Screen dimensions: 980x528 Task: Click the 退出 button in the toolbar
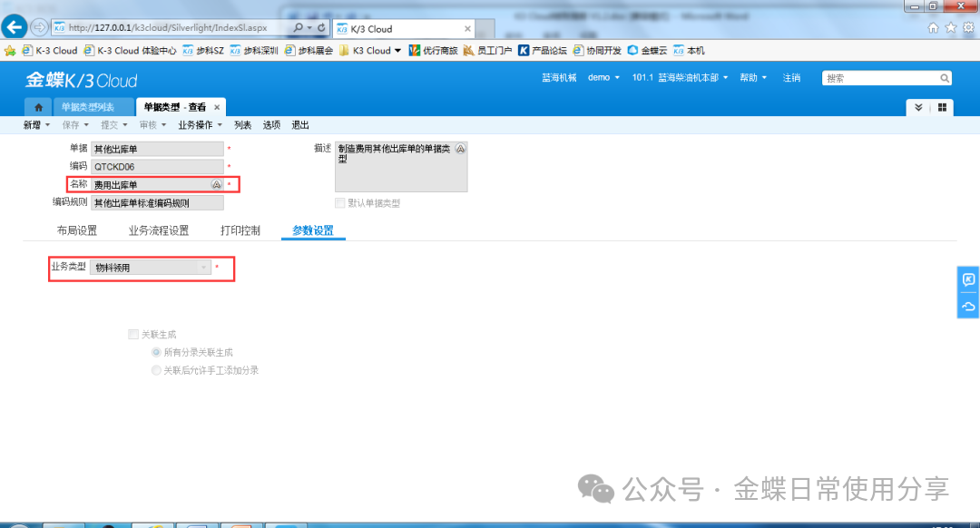point(300,125)
